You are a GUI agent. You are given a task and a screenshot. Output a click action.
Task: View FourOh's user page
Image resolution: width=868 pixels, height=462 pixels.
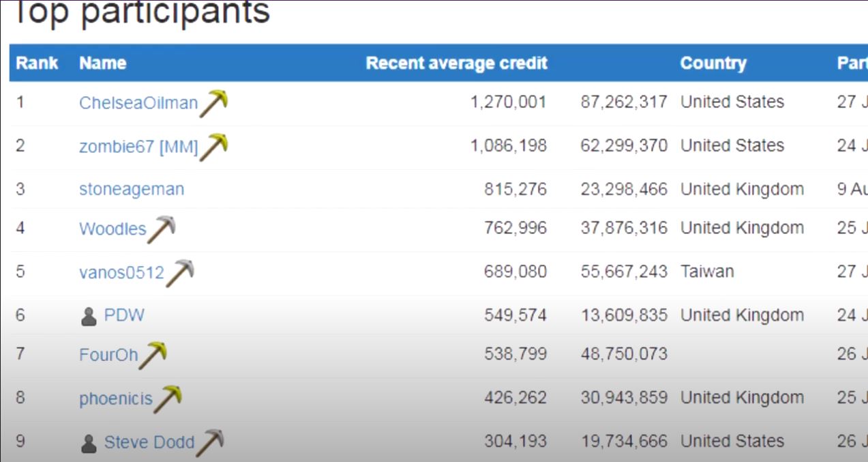[x=108, y=355]
